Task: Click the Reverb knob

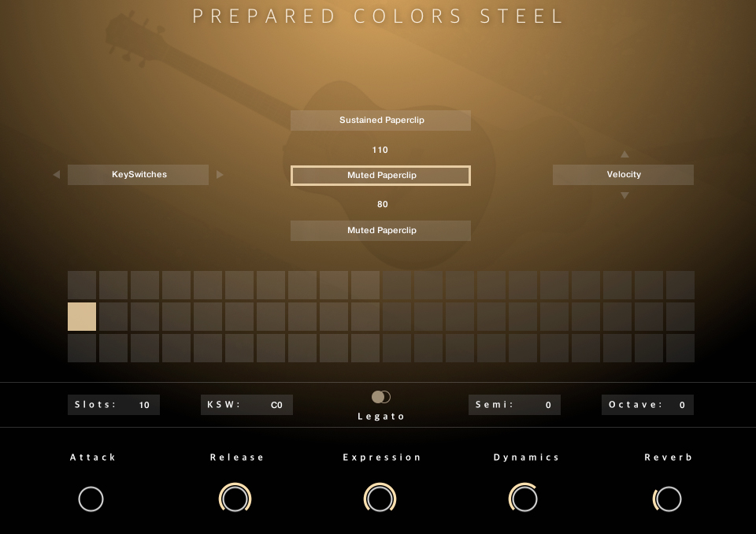Action: 669,499
